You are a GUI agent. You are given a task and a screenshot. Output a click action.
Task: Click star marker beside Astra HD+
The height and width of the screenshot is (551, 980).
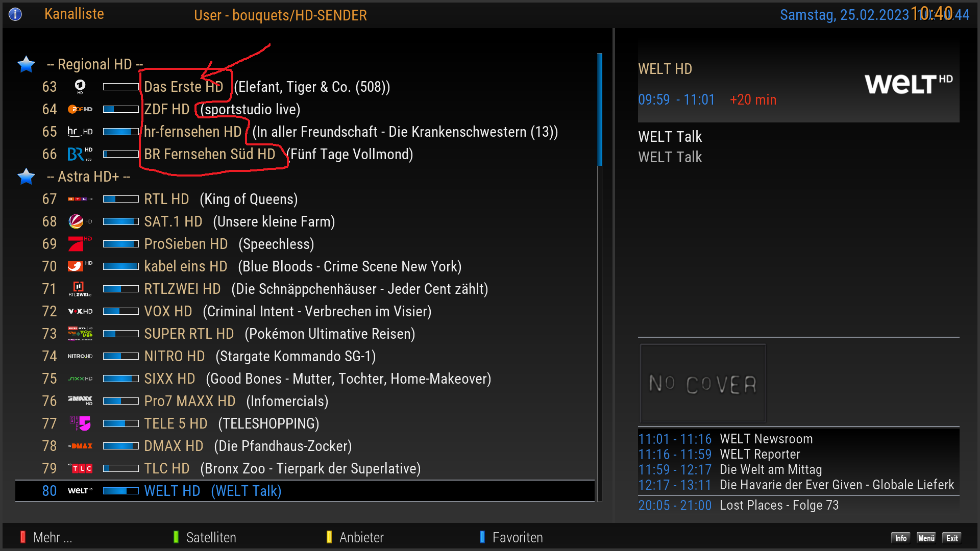(26, 177)
